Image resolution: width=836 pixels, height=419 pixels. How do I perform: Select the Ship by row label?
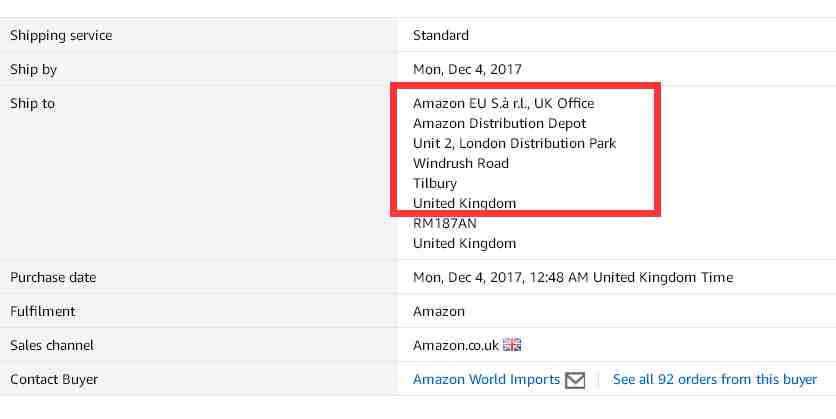33,70
